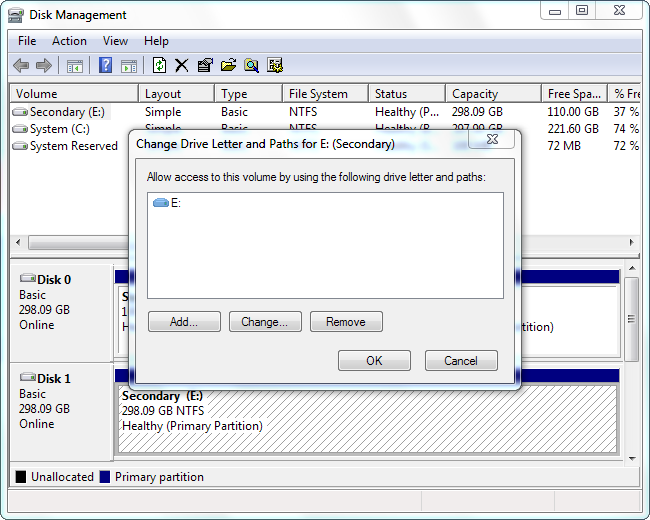
Task: Click the System (C:) volume drive icon
Action: coord(20,129)
